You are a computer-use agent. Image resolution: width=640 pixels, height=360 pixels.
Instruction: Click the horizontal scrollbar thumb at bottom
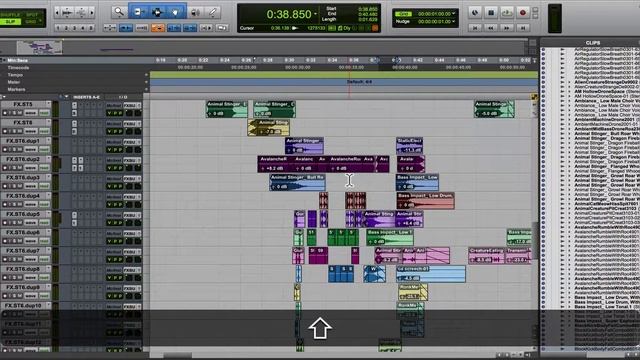pos(178,356)
